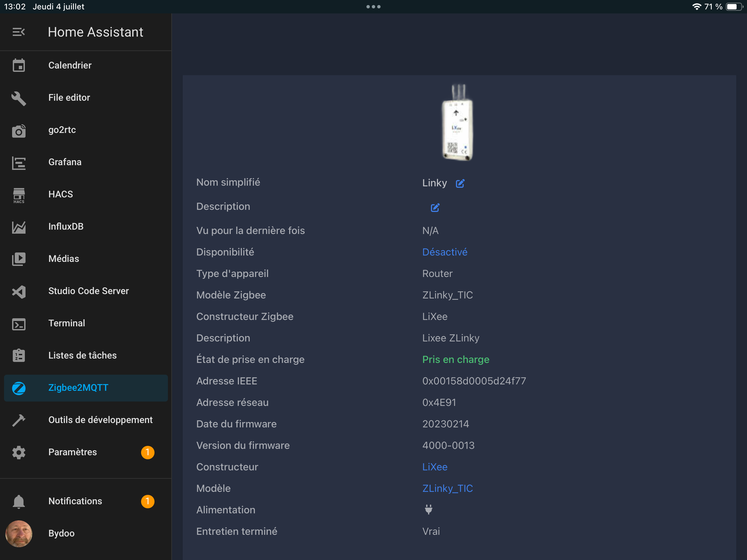Open the Paramètres gear icon
This screenshot has height=560, width=747.
click(x=18, y=452)
